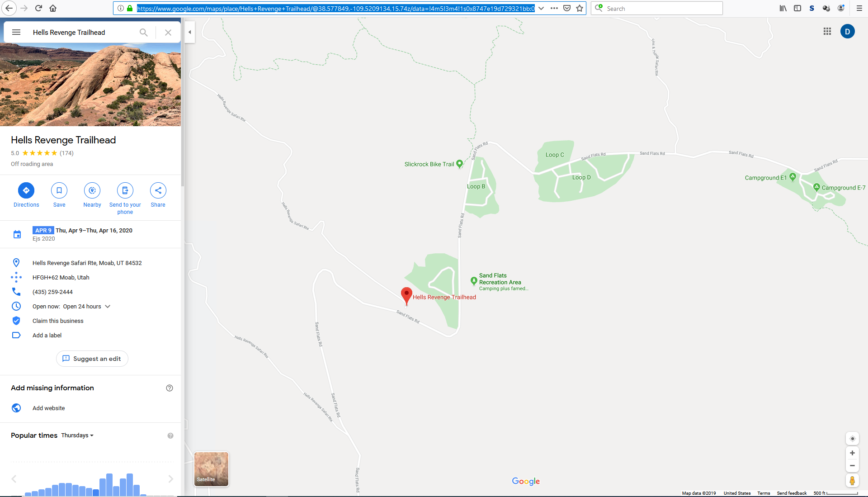Open the Google apps grid
The width and height of the screenshot is (868, 497).
(x=827, y=32)
